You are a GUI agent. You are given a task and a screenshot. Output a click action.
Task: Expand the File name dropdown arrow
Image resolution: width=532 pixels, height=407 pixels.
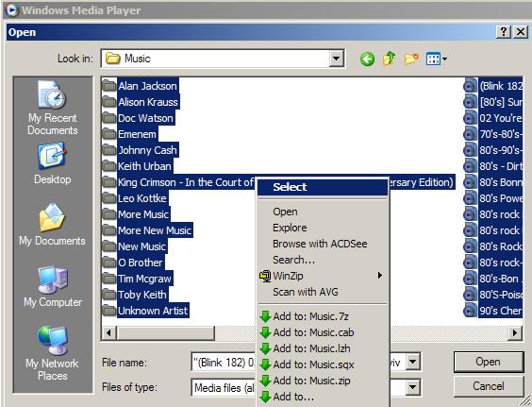[x=413, y=362]
